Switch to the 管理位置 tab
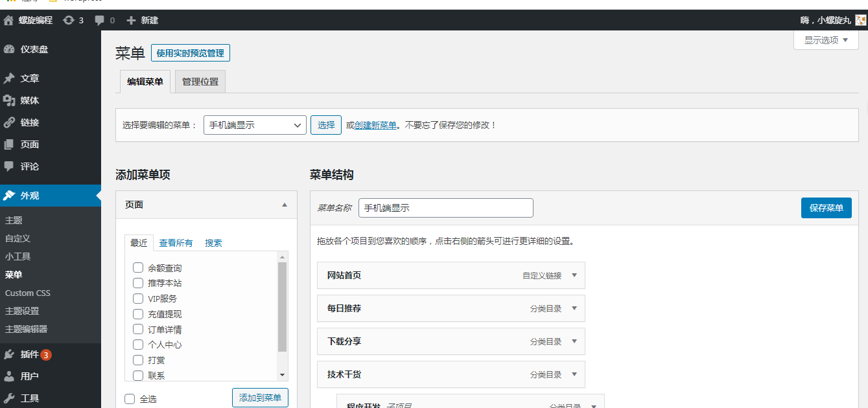This screenshot has width=868, height=408. tap(200, 82)
